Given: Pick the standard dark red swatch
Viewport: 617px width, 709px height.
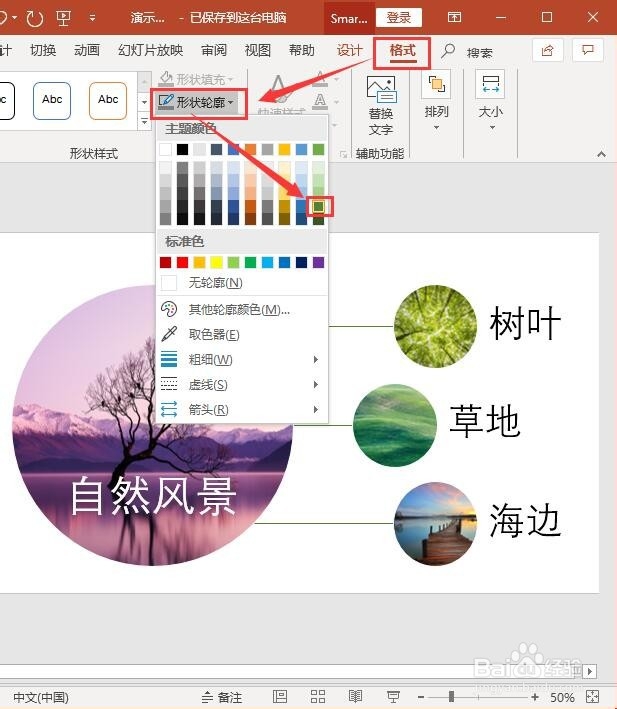Looking at the screenshot, I should (x=165, y=262).
